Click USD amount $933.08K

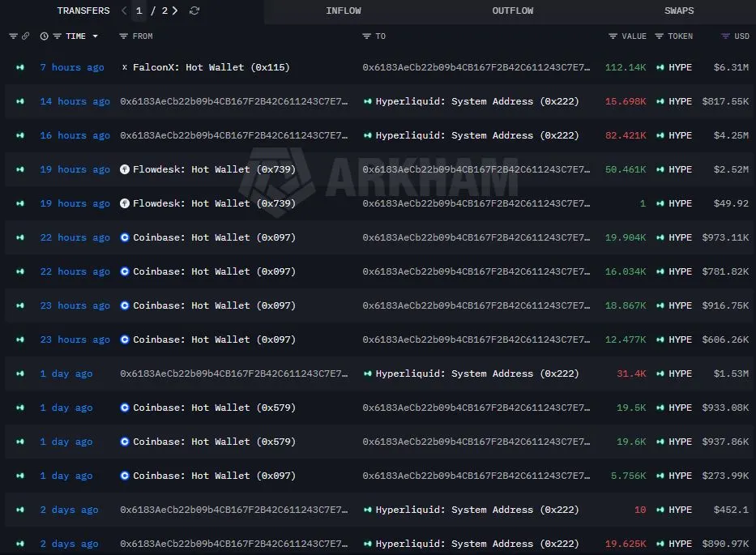(x=725, y=408)
